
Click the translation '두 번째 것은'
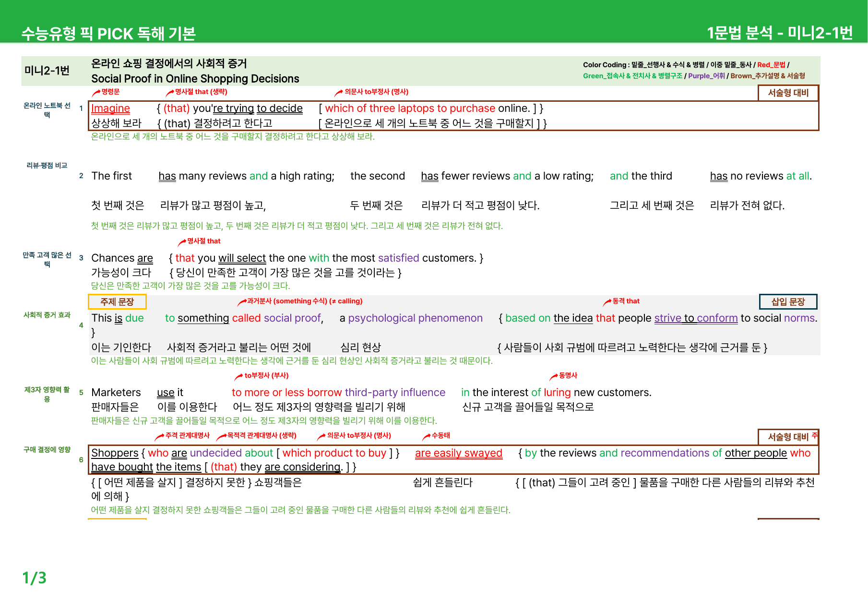coord(377,205)
